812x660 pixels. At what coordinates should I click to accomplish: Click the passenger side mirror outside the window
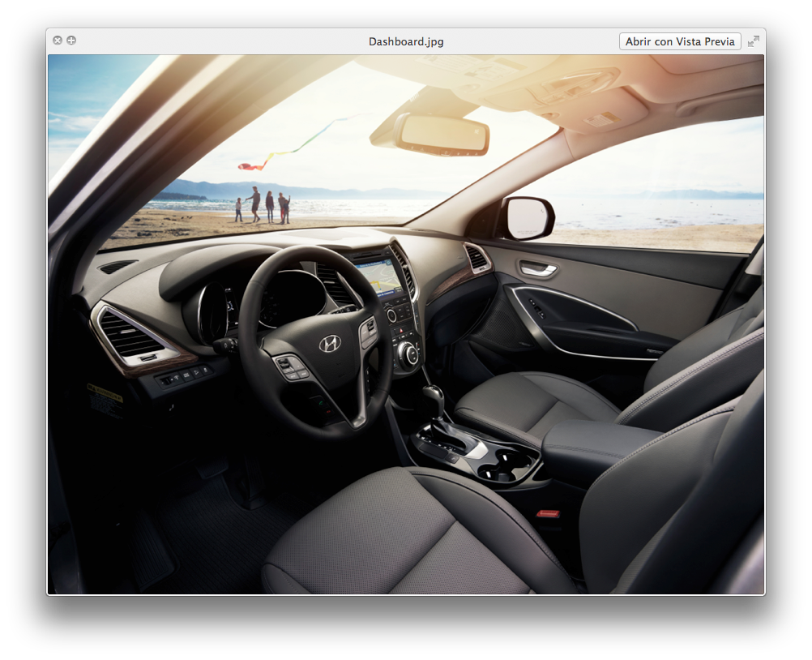coord(528,217)
